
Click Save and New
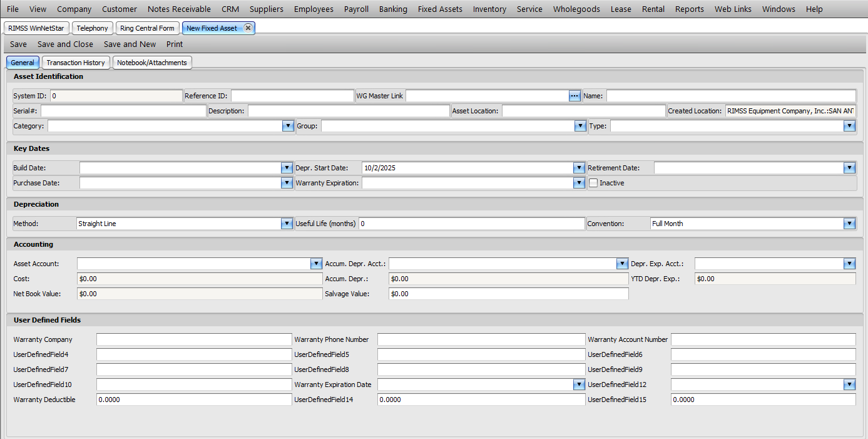[x=130, y=44]
